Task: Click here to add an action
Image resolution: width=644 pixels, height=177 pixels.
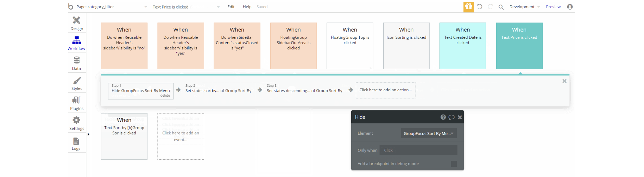Action: pyautogui.click(x=385, y=90)
